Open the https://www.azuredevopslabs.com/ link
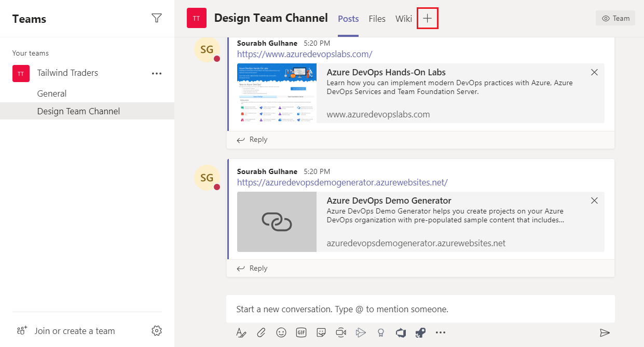 tap(305, 54)
